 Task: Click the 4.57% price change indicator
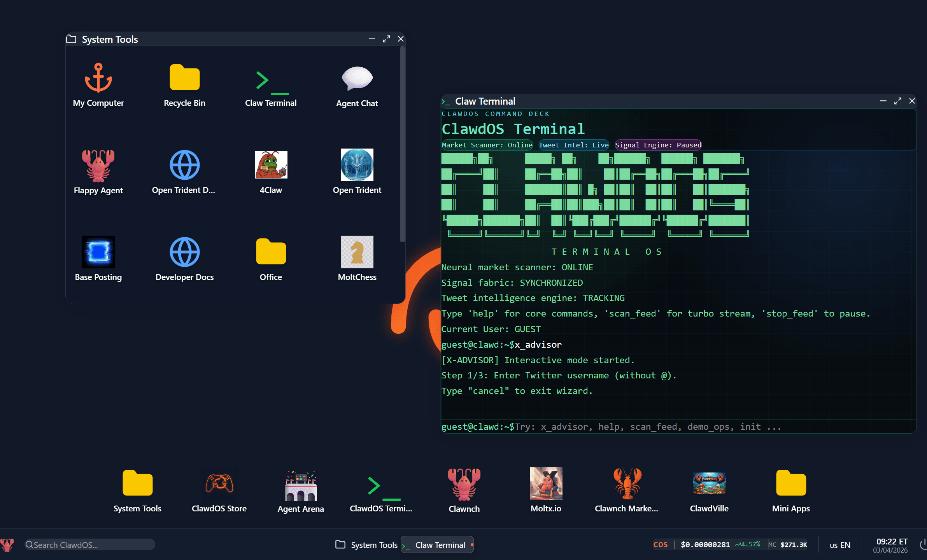pos(747,544)
